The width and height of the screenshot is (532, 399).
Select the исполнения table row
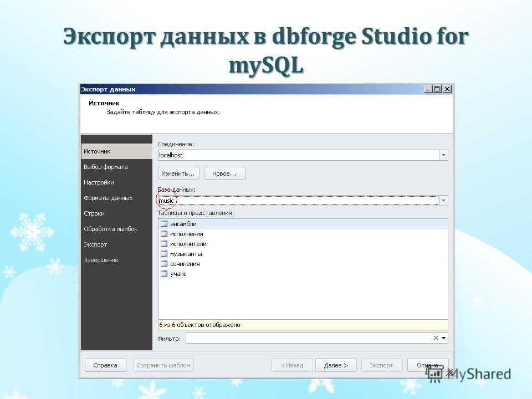coord(303,234)
